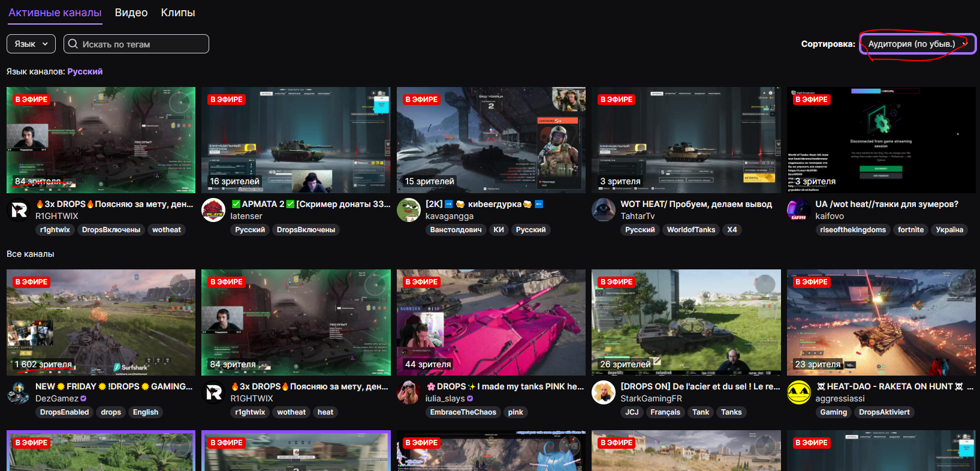Select the Gaming tag under aggressiassi
This screenshot has height=471, width=980.
click(x=834, y=412)
